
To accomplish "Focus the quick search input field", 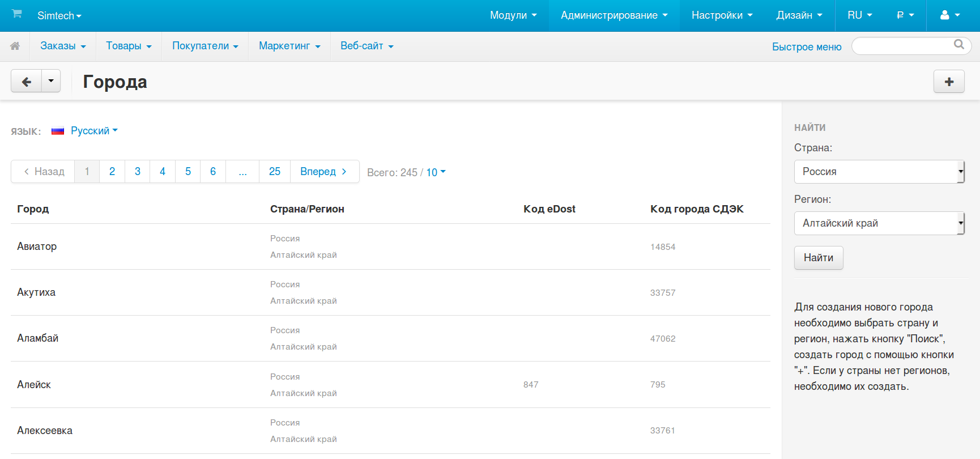I will [902, 46].
